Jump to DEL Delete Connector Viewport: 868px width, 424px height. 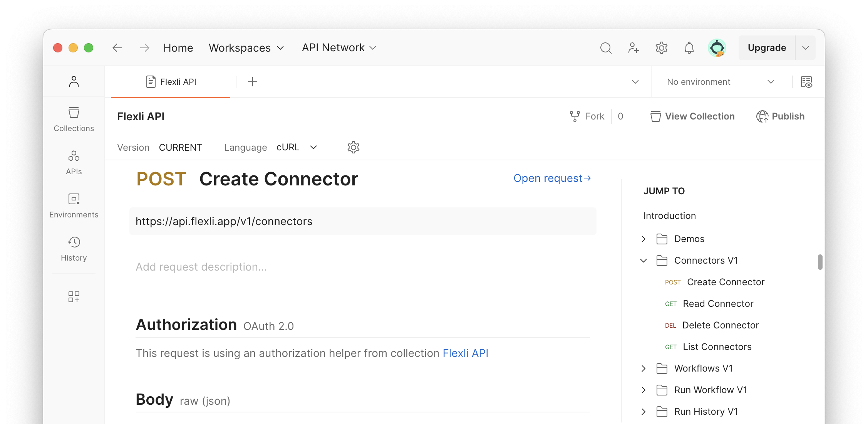712,325
